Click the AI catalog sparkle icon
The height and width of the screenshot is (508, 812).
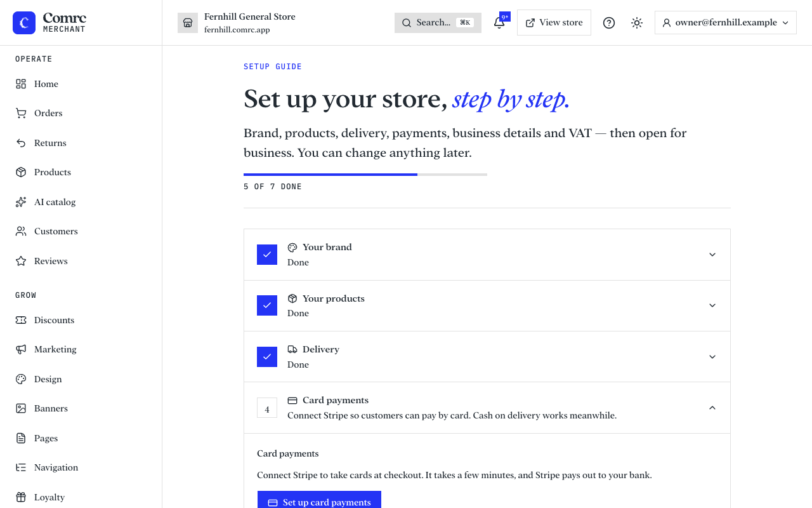[x=21, y=202]
